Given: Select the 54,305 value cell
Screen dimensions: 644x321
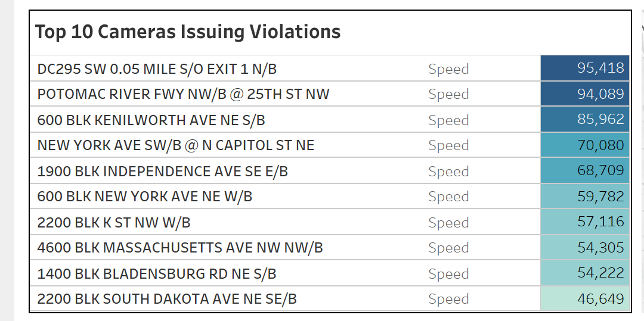Looking at the screenshot, I should tap(585, 248).
